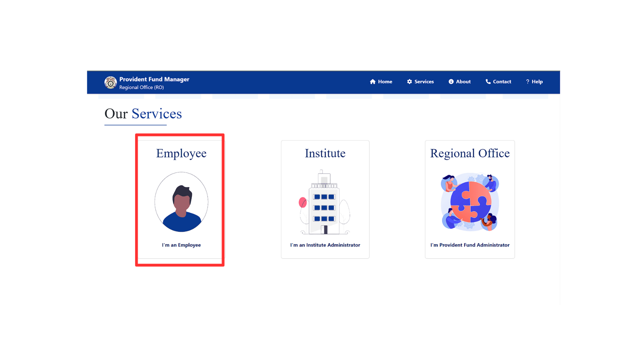Open the Contact menu link
Image resolution: width=644 pixels, height=362 pixels.
[x=498, y=82]
